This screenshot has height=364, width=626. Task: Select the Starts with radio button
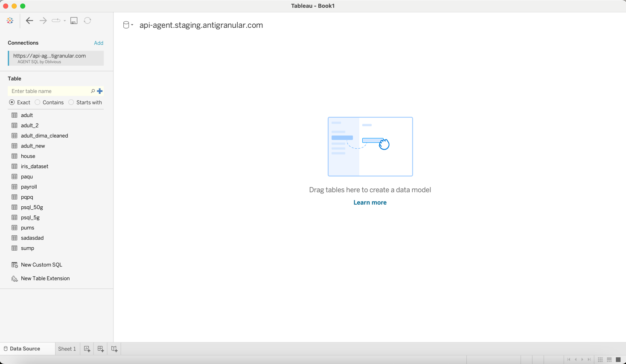point(71,102)
